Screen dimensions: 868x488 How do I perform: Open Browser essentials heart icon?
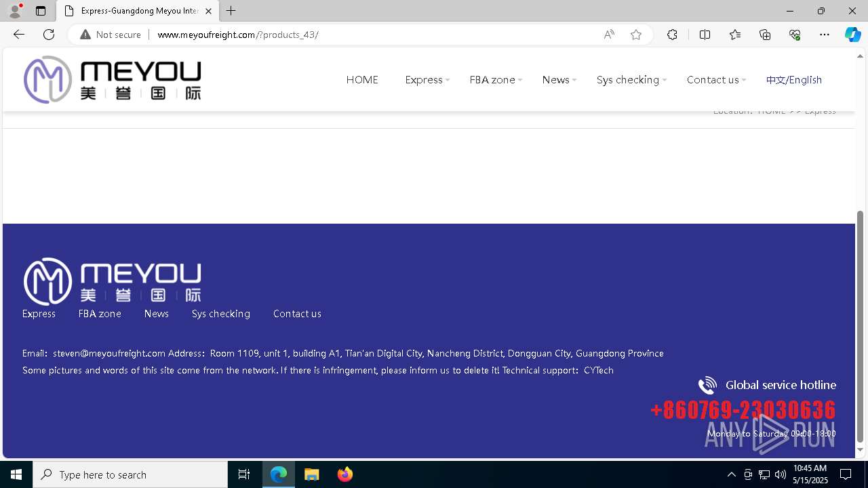tap(795, 35)
